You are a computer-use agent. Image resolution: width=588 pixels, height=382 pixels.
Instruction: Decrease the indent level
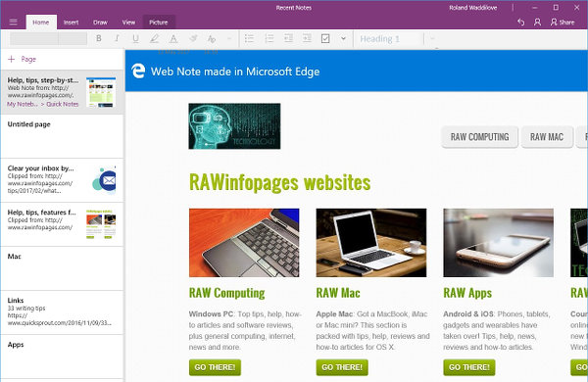(x=288, y=38)
